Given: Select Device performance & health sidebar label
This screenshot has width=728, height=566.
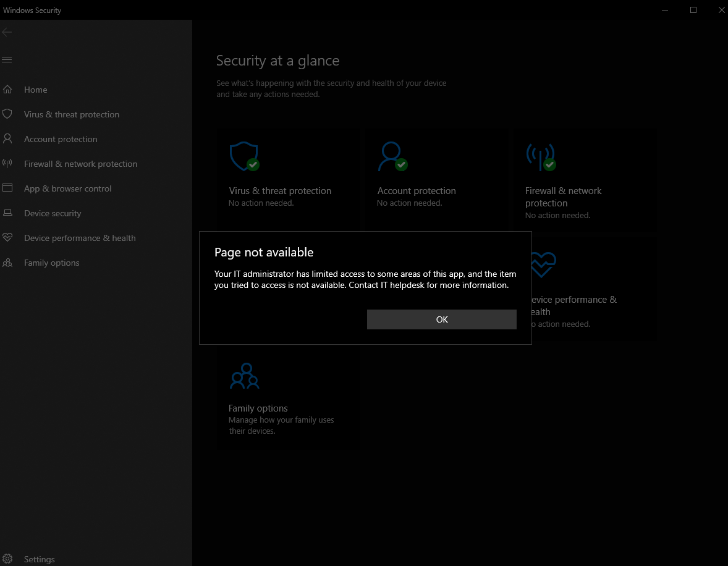Looking at the screenshot, I should click(x=80, y=238).
